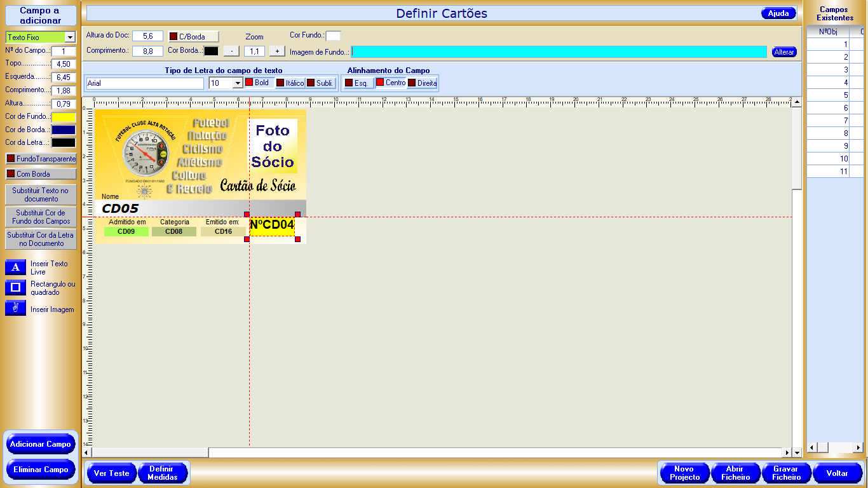
Task: Select row 5 in Campos Existentes list
Action: coord(829,95)
